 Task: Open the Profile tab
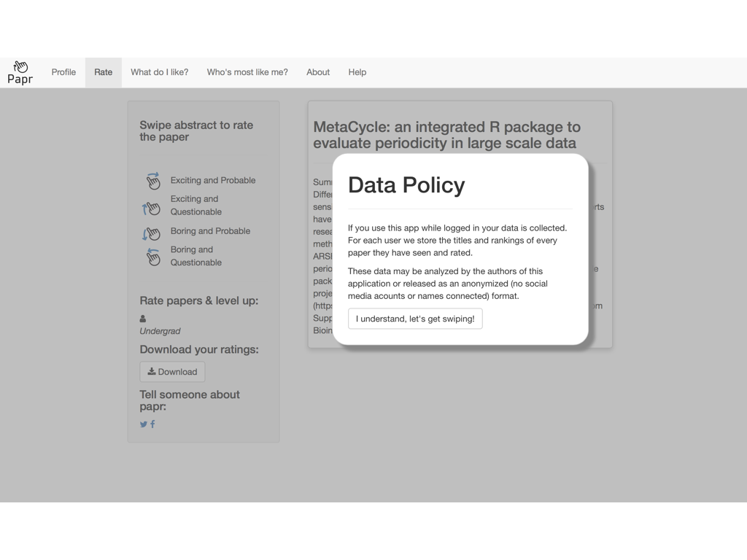coord(63,72)
